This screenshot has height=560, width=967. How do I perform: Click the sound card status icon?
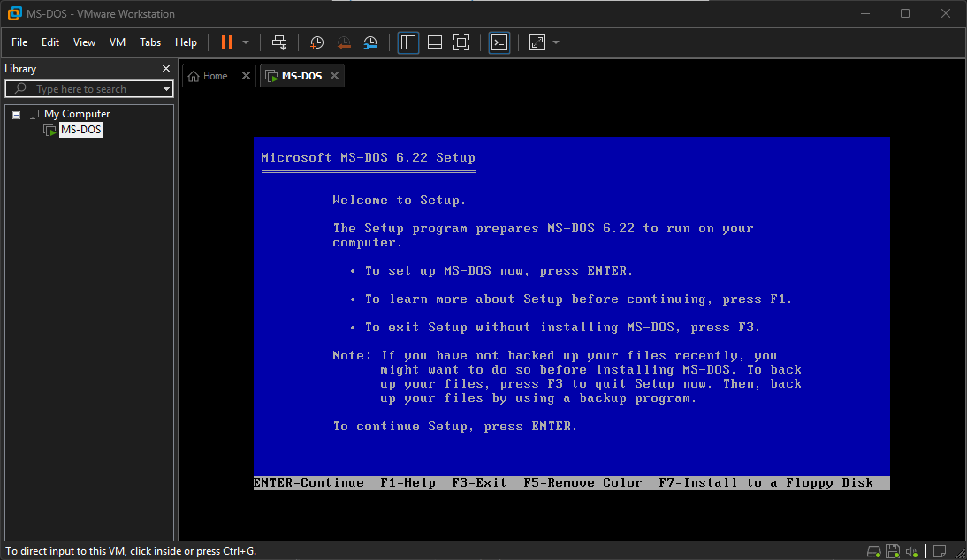[x=912, y=551]
